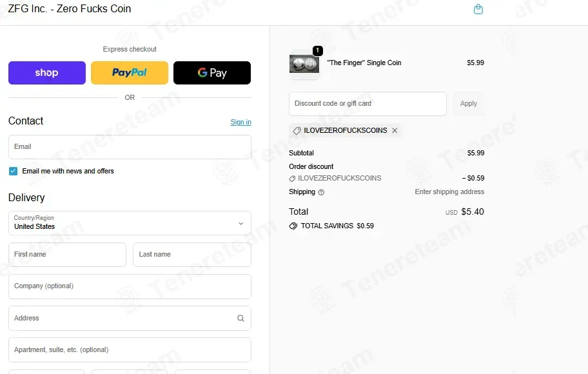Remove the ILOVEZEROFUCKSCOINS discount code
This screenshot has height=374, width=588.
tap(395, 130)
